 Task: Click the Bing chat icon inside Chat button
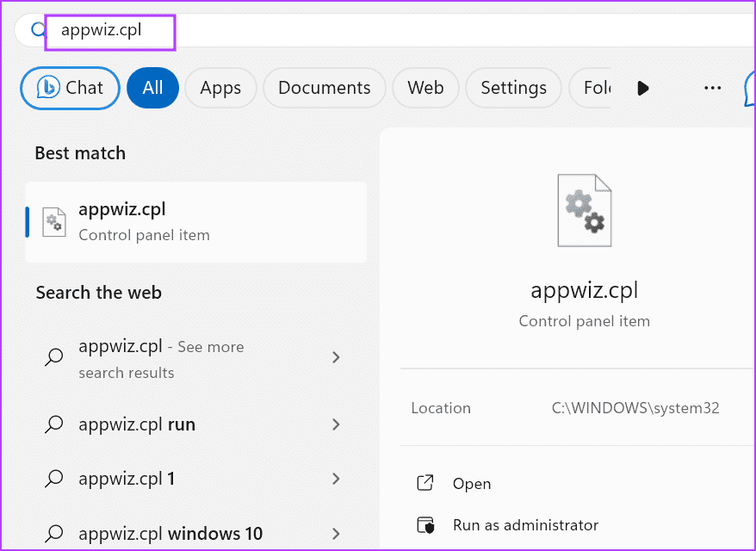point(48,87)
